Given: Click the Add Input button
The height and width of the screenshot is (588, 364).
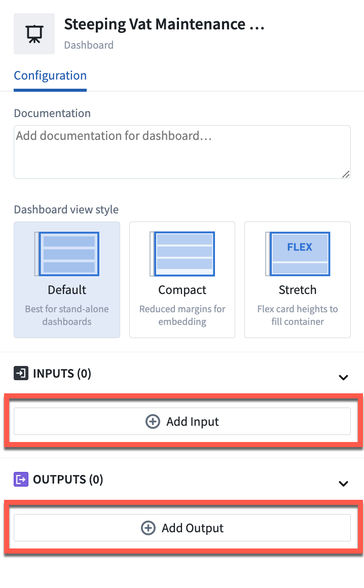Looking at the screenshot, I should pos(182,422).
